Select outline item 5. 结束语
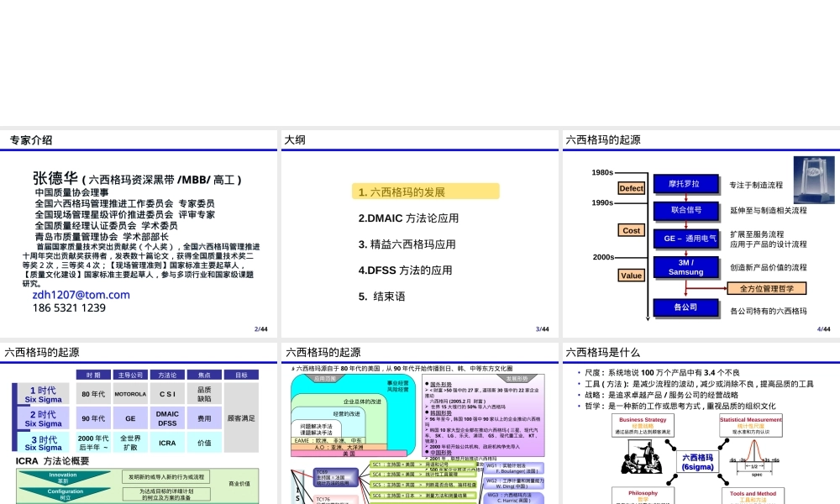The width and height of the screenshot is (840, 504). tap(381, 297)
